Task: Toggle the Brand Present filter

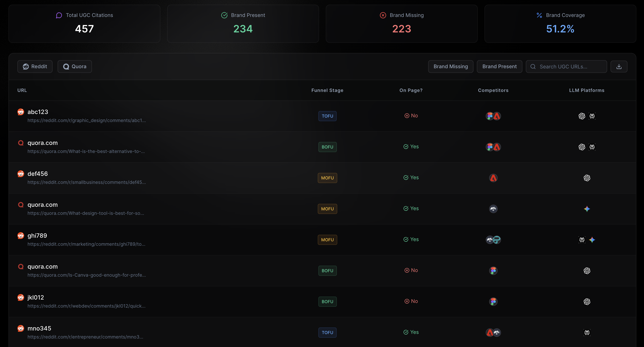Action: click(x=499, y=67)
